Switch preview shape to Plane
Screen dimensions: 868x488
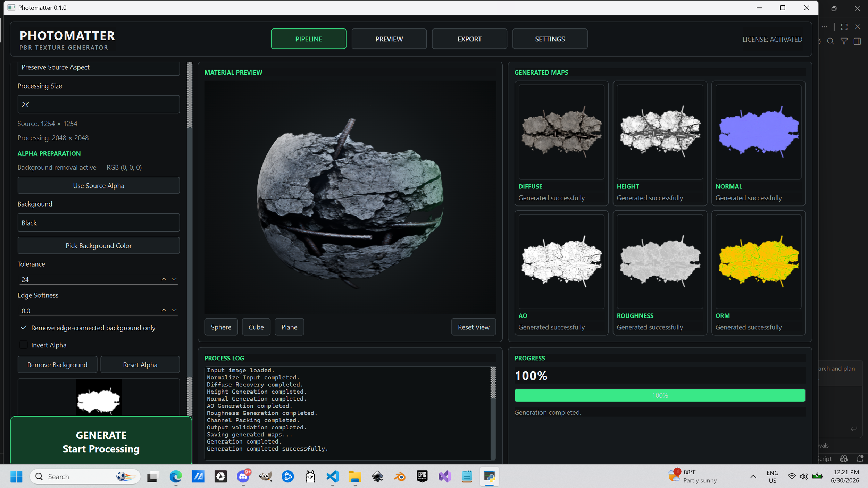(x=289, y=327)
